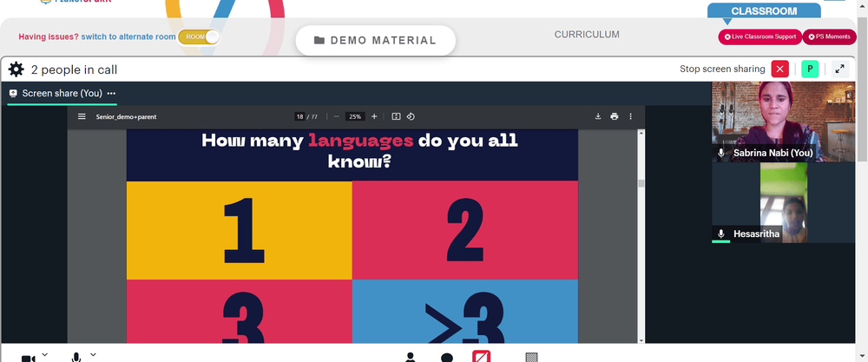Click the grey patterned square icon
Image resolution: width=868 pixels, height=362 pixels.
[x=531, y=357]
